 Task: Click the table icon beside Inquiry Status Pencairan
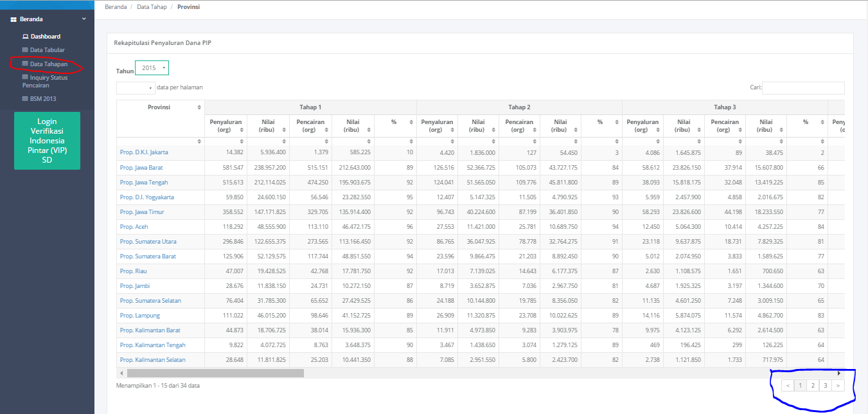click(25, 78)
